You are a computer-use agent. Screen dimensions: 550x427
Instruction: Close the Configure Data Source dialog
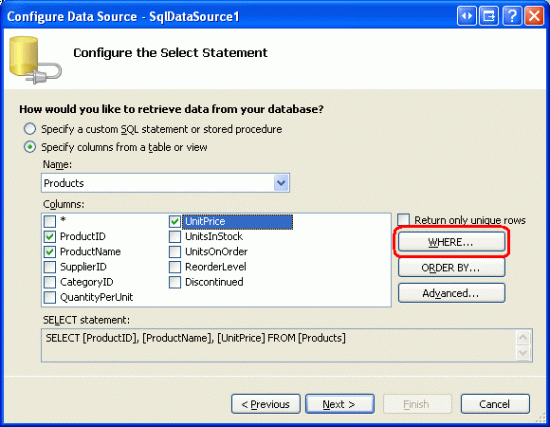534,16
